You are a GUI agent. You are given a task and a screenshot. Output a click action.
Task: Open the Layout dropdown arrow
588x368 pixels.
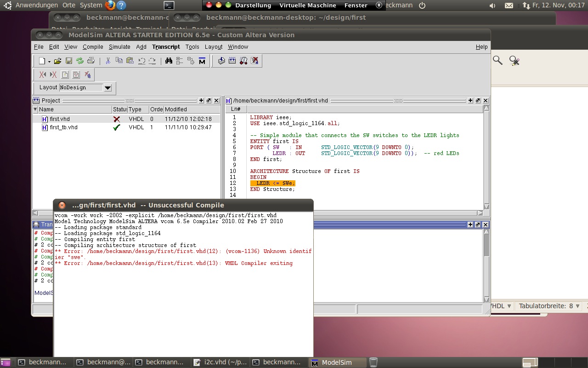click(x=108, y=87)
